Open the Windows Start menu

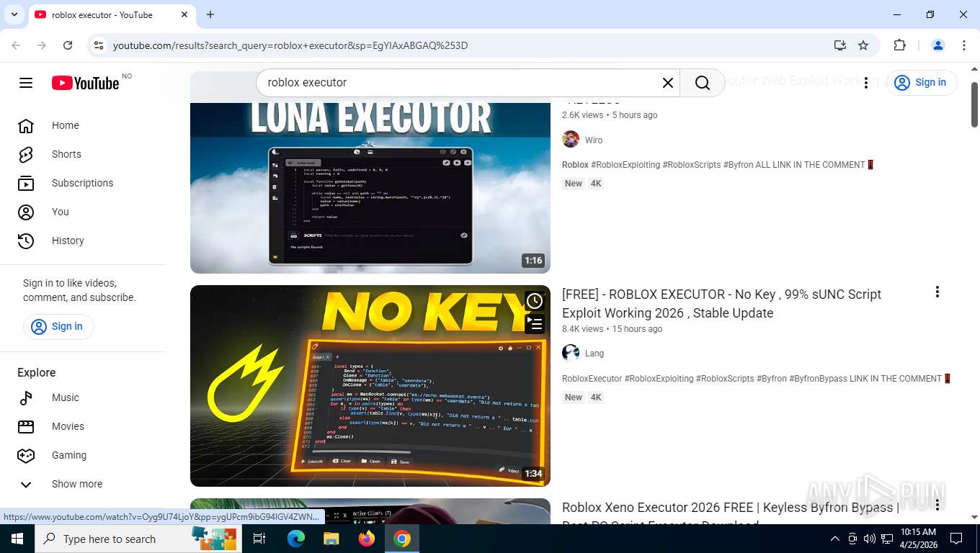point(17,539)
